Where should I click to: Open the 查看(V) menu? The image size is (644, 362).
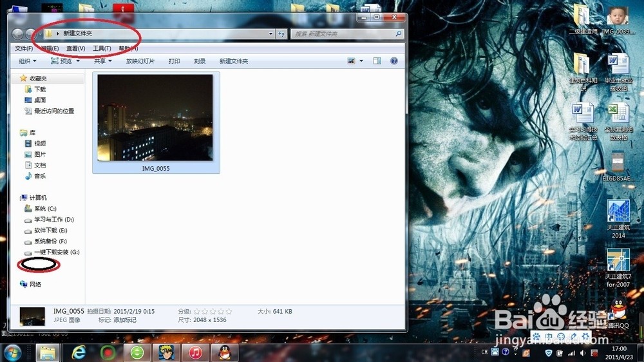click(x=76, y=48)
